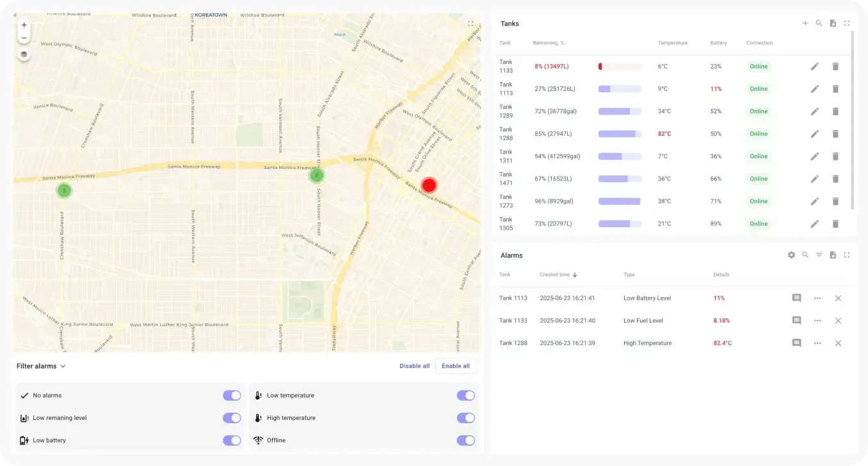Click the Enable all button
The image size is (868, 466).
click(x=456, y=366)
